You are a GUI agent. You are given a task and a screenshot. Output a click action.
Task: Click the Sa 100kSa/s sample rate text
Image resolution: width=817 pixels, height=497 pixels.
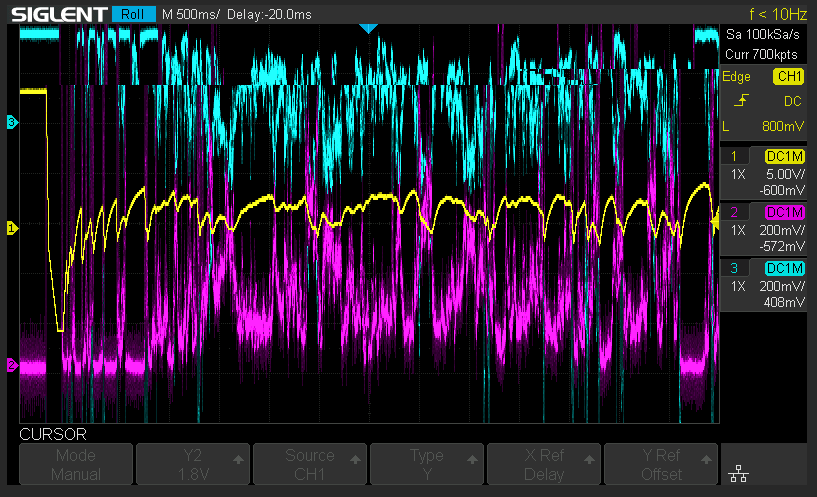pyautogui.click(x=763, y=35)
